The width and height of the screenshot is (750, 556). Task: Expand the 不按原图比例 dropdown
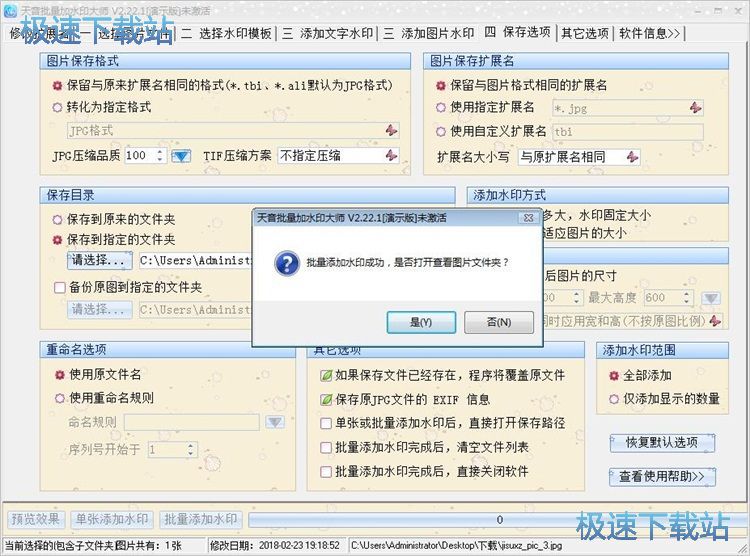[x=716, y=321]
